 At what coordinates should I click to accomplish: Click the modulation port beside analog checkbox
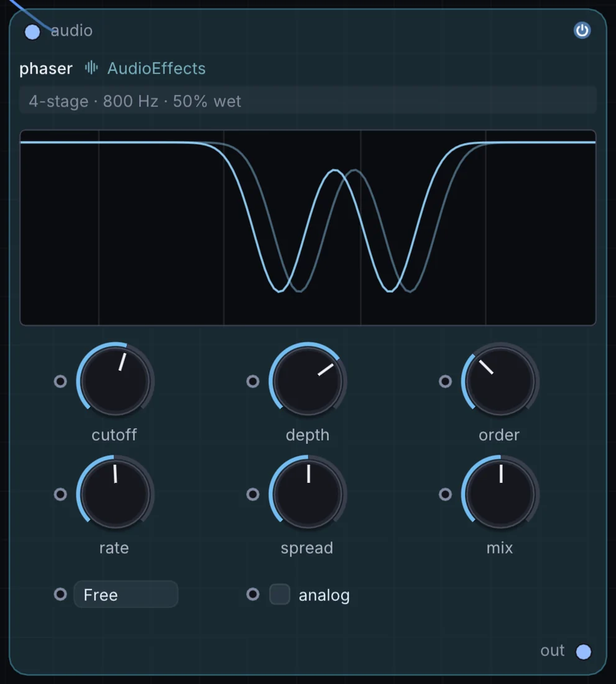[x=253, y=594]
